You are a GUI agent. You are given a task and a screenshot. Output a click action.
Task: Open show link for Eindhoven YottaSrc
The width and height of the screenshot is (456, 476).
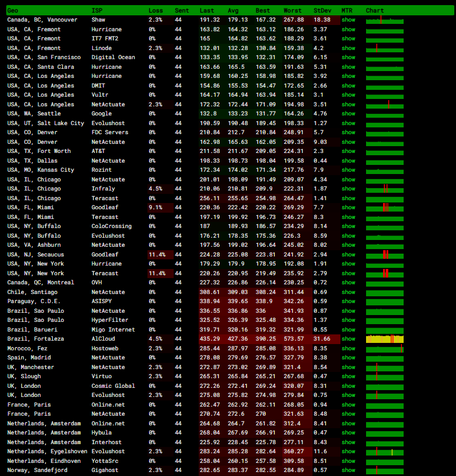[348, 461]
